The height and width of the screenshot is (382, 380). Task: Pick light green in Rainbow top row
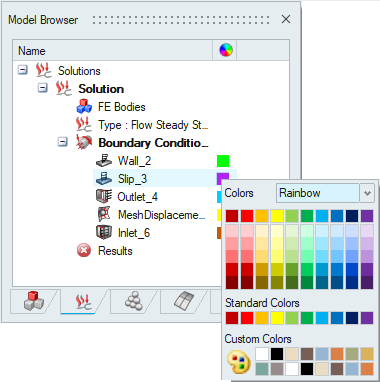coord(292,216)
